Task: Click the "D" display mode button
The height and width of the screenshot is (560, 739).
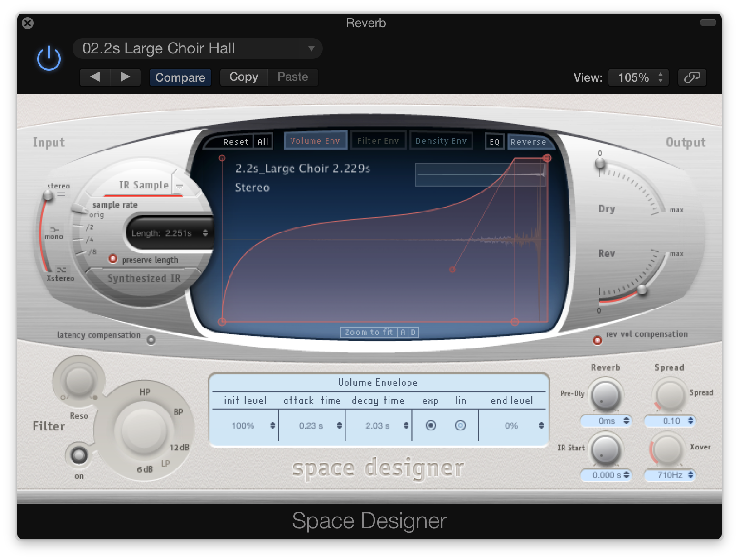Action: point(412,332)
